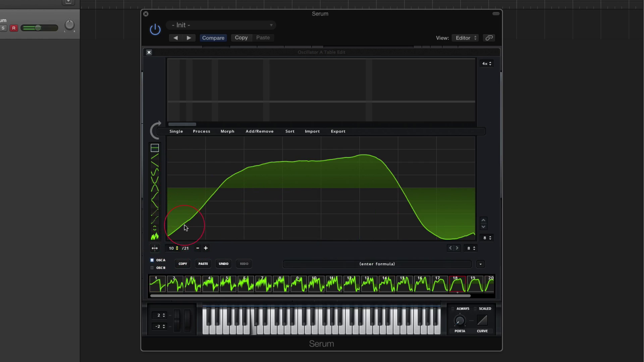The height and width of the screenshot is (362, 644).
Task: Enable the SCALED portamento option
Action: click(x=475, y=309)
